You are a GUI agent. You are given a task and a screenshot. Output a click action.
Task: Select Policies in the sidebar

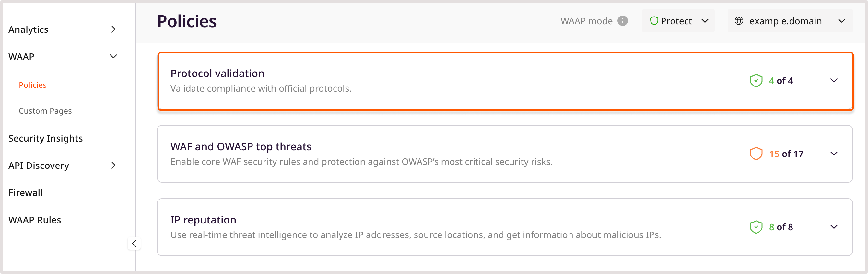tap(33, 85)
